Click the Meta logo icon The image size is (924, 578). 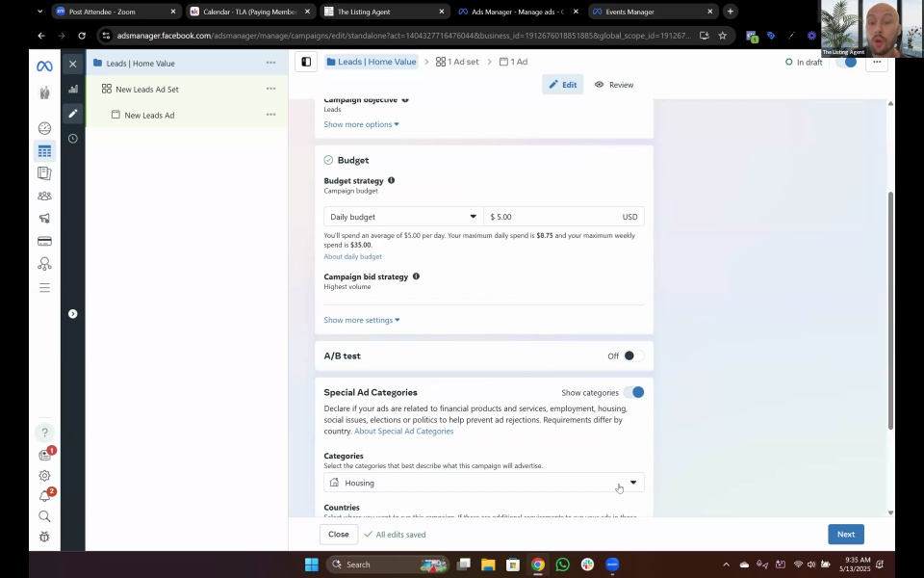[44, 66]
